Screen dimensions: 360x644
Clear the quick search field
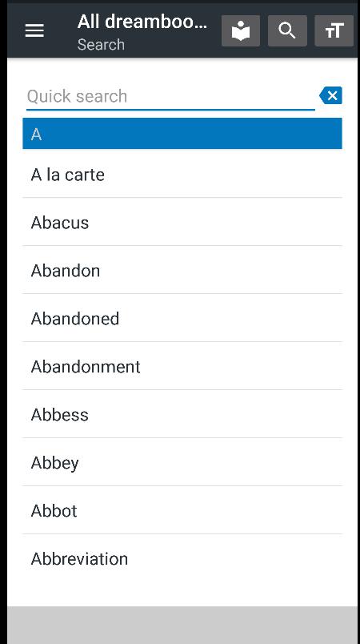coord(330,95)
